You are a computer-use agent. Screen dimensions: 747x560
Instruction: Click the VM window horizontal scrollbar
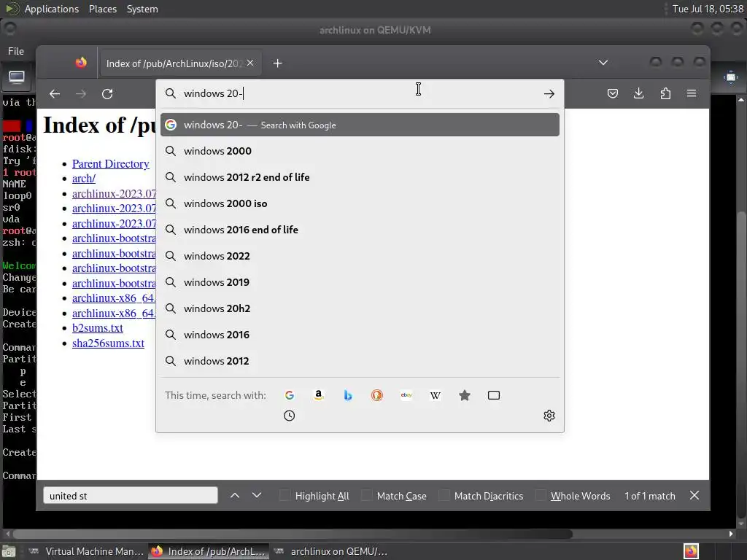(x=293, y=534)
